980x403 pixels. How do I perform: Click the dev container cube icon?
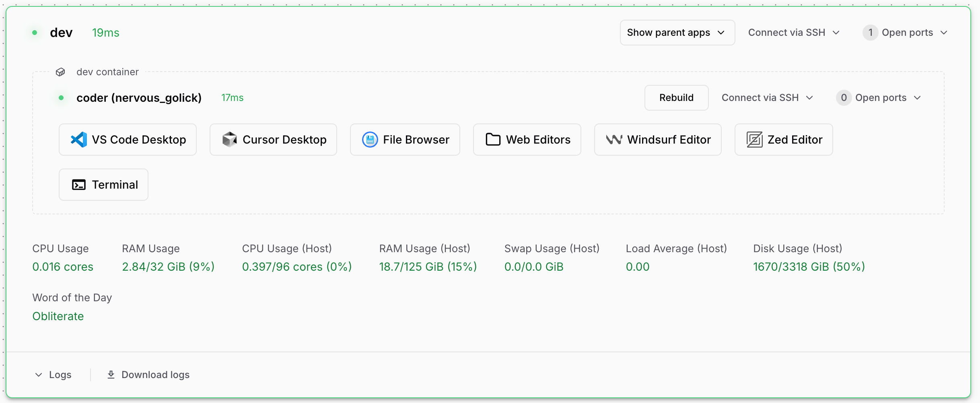pyautogui.click(x=60, y=72)
